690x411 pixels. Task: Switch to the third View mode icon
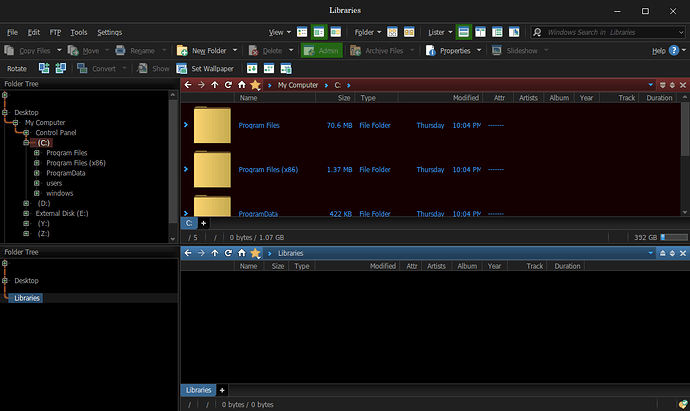coord(336,32)
